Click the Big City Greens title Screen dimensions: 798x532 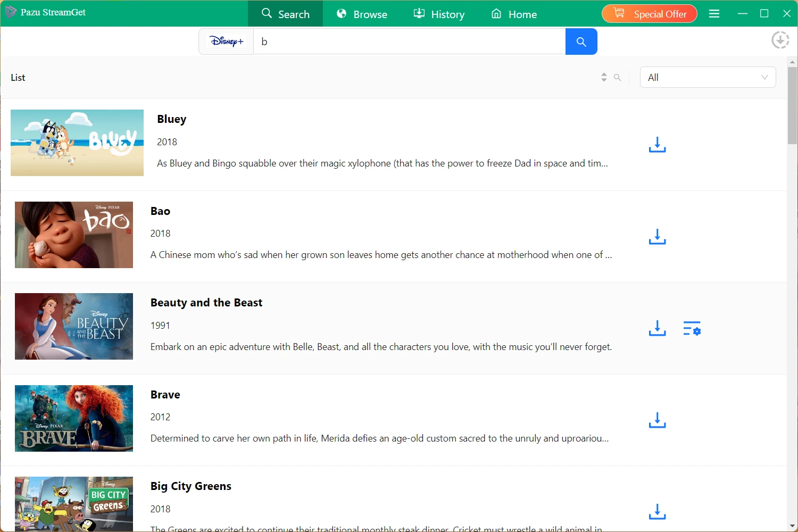(x=191, y=486)
